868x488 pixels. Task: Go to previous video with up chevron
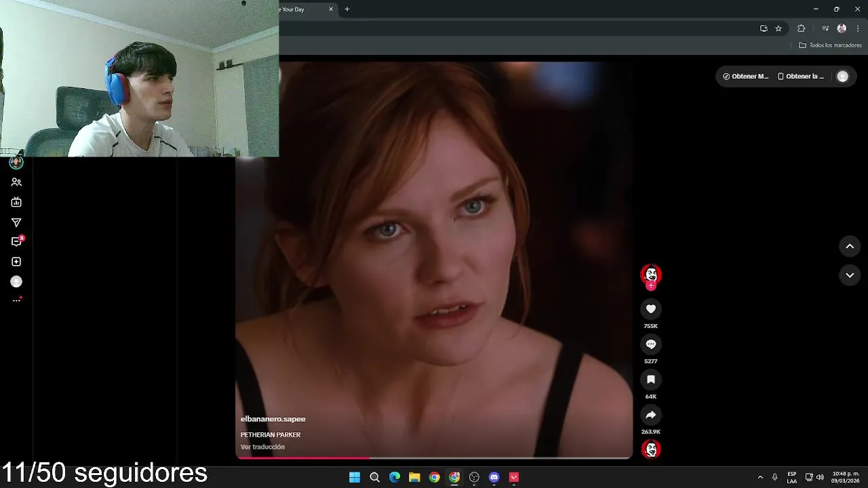tap(850, 247)
